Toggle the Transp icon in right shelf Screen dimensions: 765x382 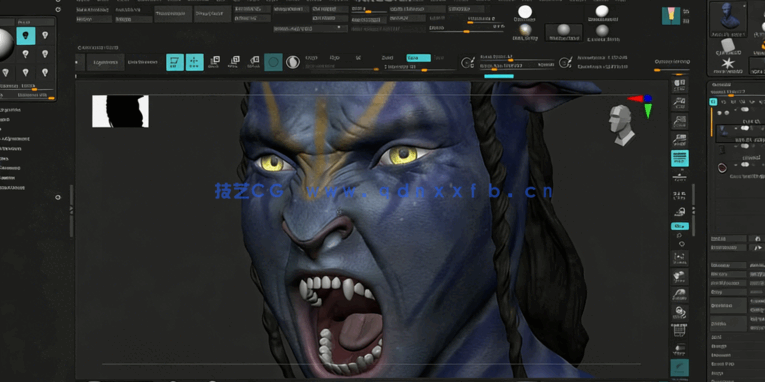(679, 348)
